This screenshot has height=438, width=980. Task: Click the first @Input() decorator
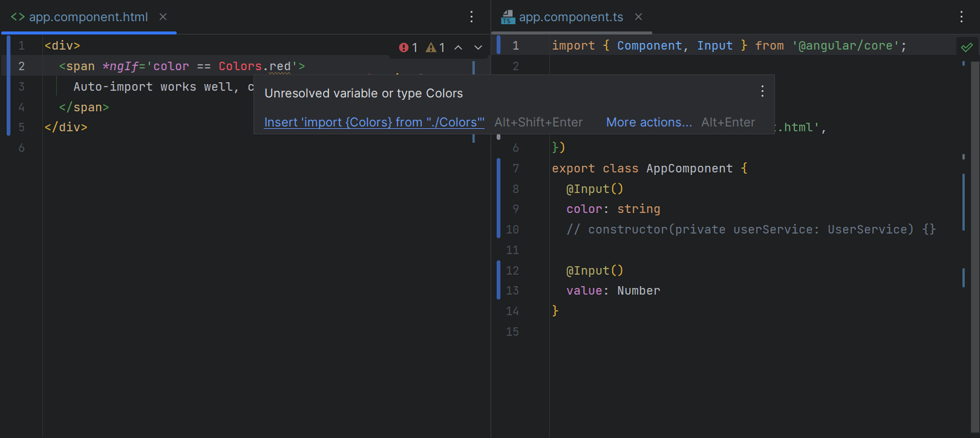click(594, 189)
